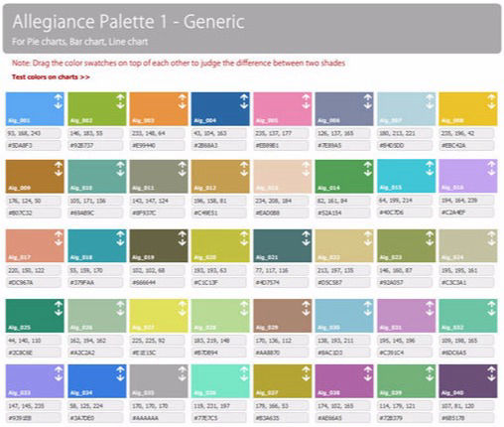The image size is (504, 427).
Task: Click the RGB field showing 43, 104, 163
Action: (219, 133)
